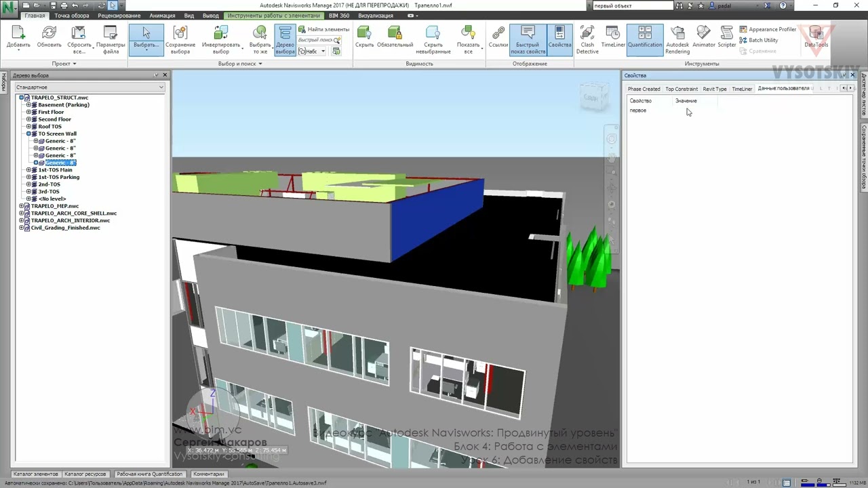Expand the Civil_Grading_Finished.nwc node

pos(22,228)
